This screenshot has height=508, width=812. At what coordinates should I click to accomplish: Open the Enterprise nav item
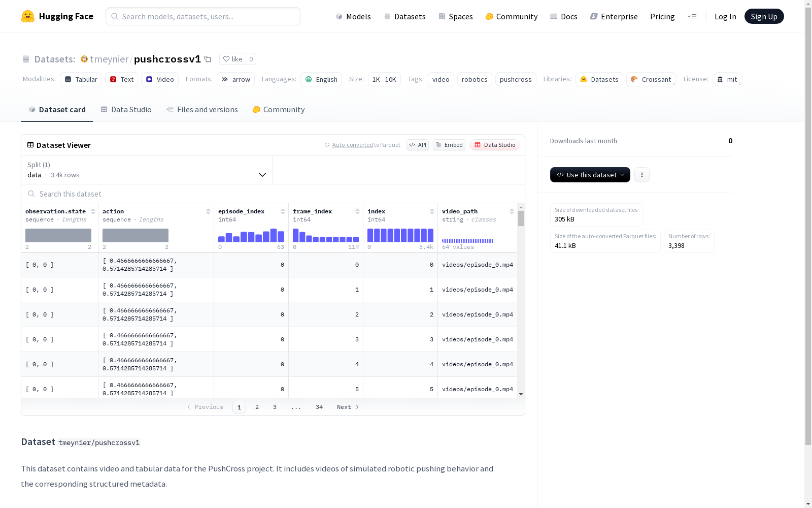tap(614, 16)
